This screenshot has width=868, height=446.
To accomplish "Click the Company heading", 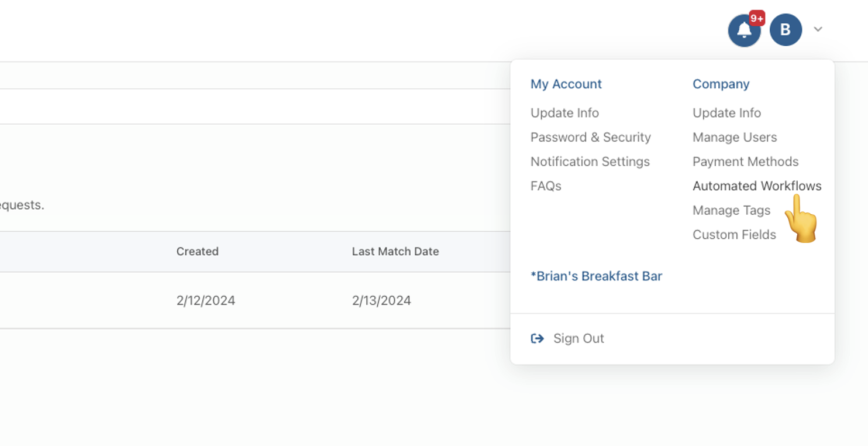I will 721,84.
